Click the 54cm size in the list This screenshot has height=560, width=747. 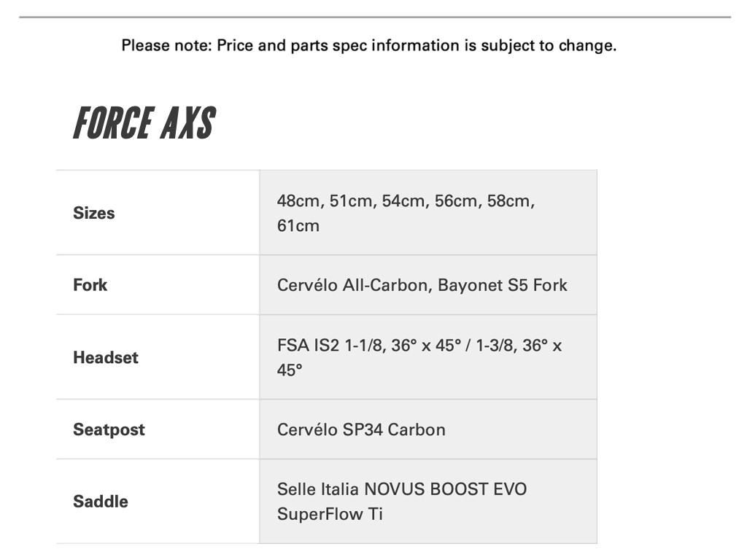coord(403,201)
